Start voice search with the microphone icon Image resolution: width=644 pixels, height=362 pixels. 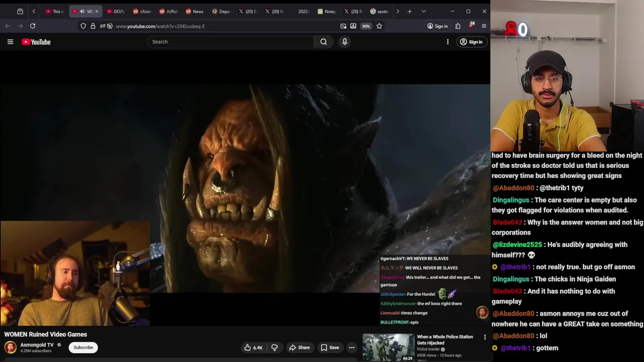(345, 42)
